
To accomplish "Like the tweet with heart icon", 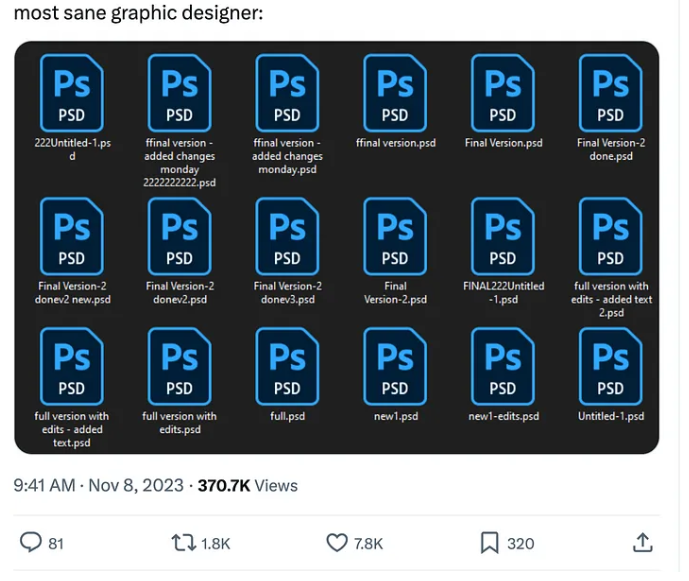I will click(337, 543).
